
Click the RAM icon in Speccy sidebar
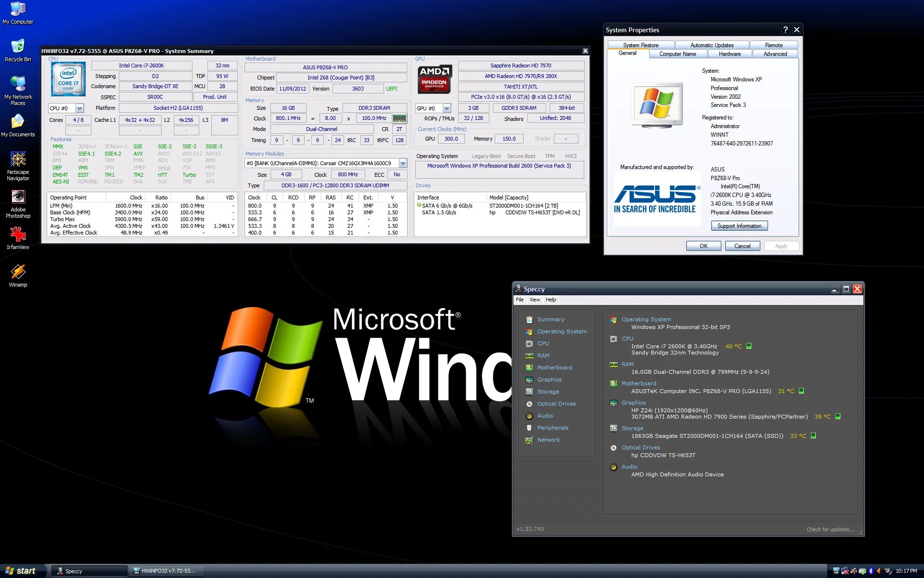coord(529,355)
